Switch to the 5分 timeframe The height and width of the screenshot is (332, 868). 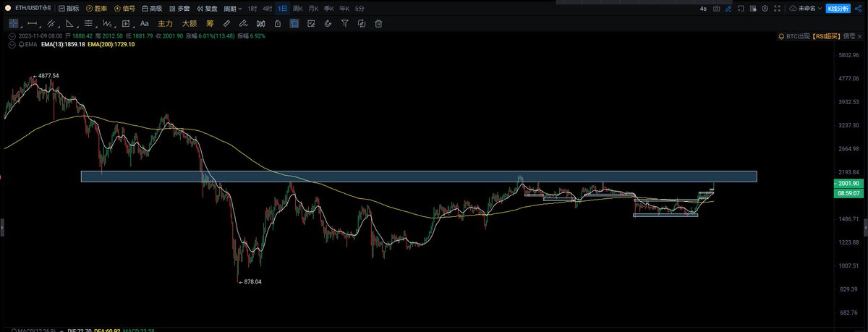pyautogui.click(x=359, y=8)
